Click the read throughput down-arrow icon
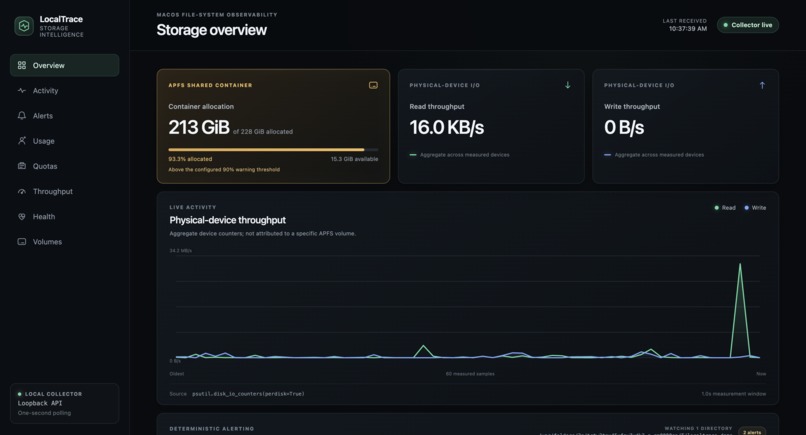Screen dimensions: 806x435 [x=567, y=85]
